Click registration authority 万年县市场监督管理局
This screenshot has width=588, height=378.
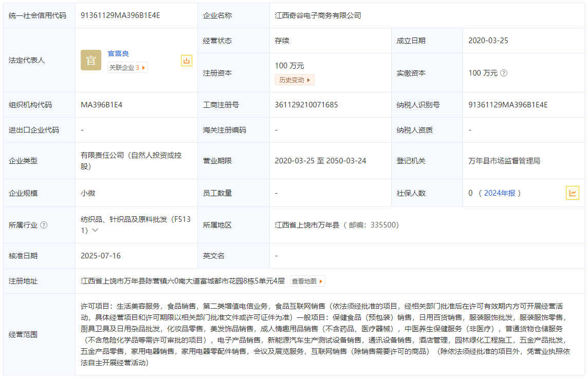[504, 161]
